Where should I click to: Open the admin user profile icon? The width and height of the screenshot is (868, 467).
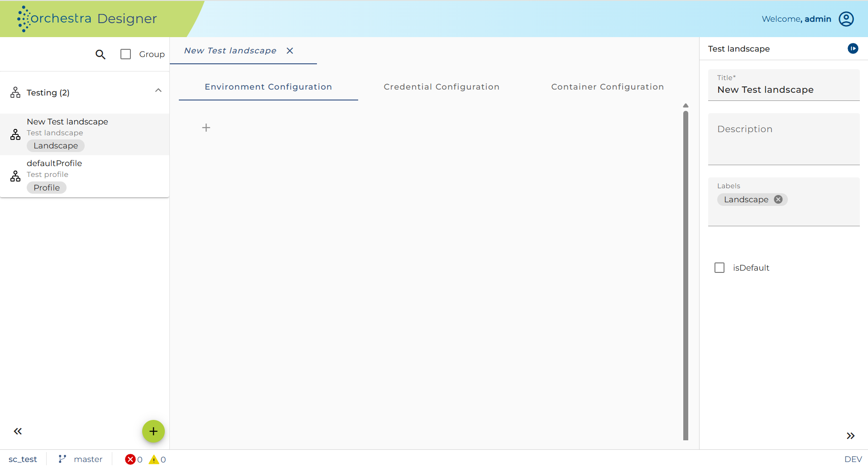[x=846, y=19]
